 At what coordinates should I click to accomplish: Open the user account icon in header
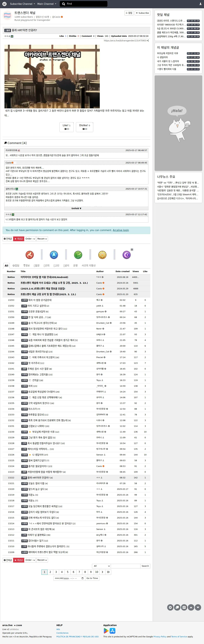200,4
